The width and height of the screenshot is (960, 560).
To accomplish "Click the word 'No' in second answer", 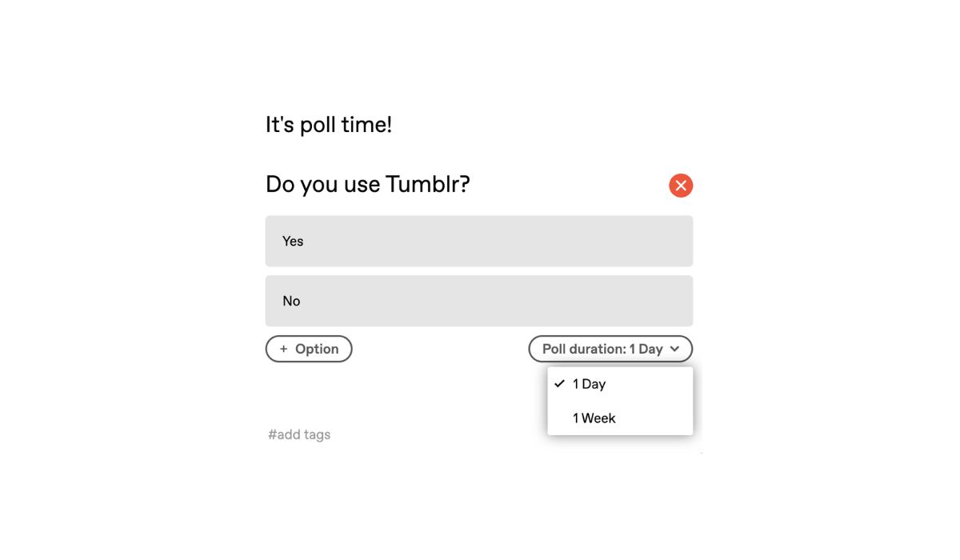I will coord(291,301).
